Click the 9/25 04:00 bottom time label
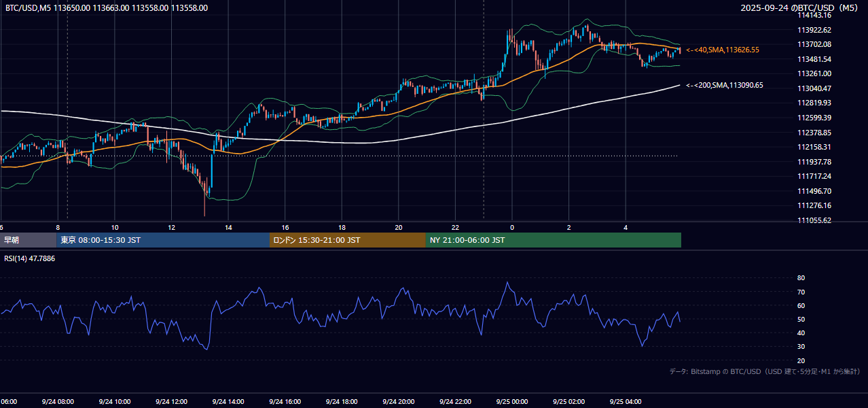This screenshot has height=408, width=868. click(x=626, y=402)
